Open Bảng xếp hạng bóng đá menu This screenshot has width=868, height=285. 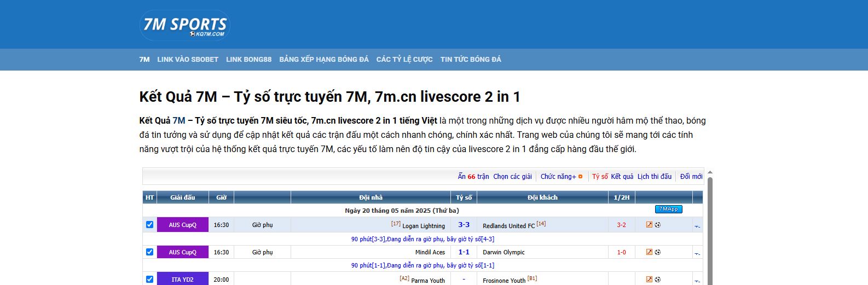[x=323, y=59]
